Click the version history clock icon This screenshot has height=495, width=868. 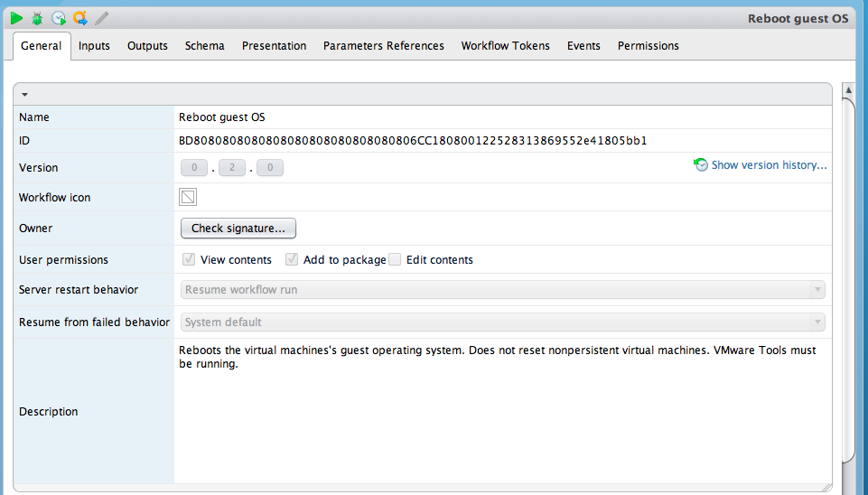pos(701,165)
